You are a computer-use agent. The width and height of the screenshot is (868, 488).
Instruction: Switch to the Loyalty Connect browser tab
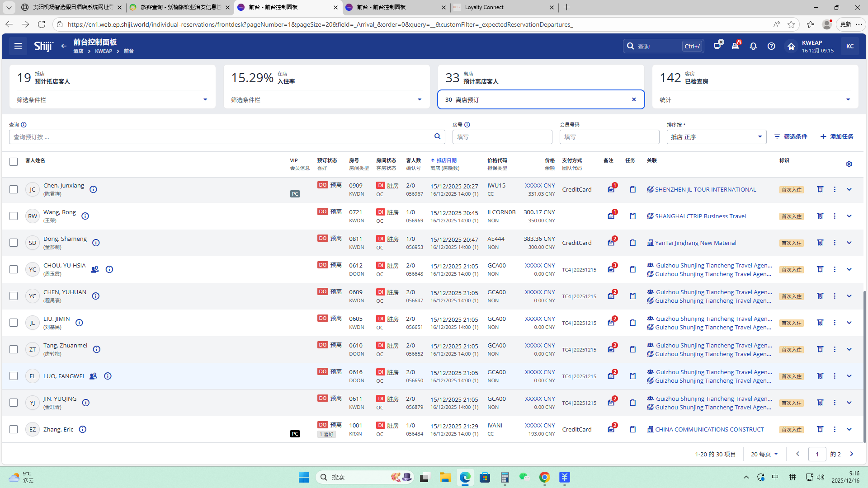pyautogui.click(x=484, y=7)
